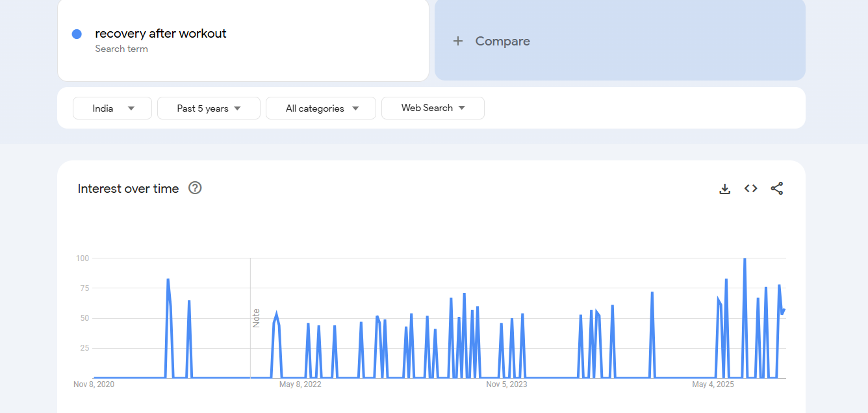This screenshot has height=413, width=868.
Task: Change the Web Search type dropdown
Action: (x=433, y=108)
